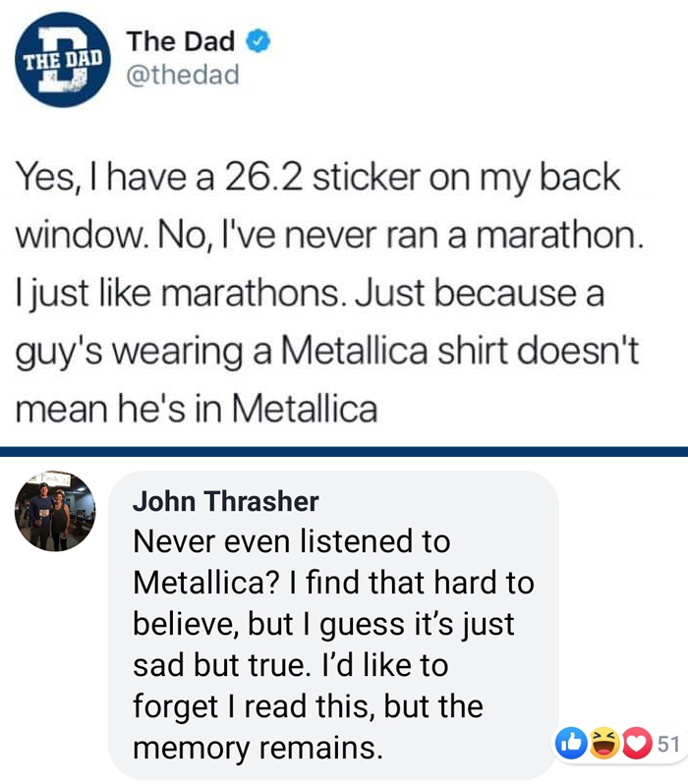
Task: Click the navy divider line below tweet
Action: pyautogui.click(x=344, y=452)
